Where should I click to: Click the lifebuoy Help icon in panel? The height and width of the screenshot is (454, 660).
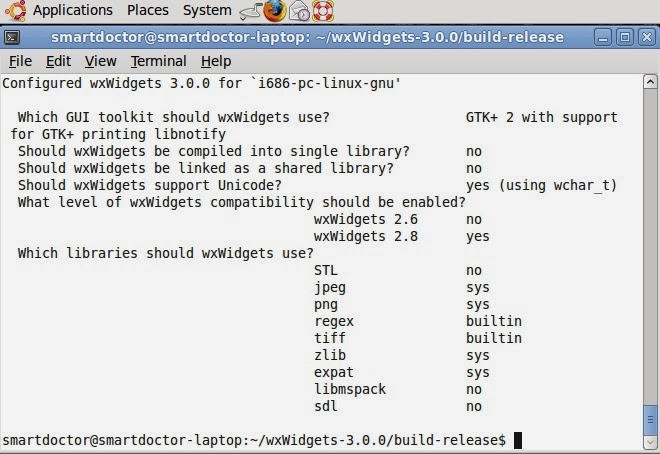tap(323, 11)
